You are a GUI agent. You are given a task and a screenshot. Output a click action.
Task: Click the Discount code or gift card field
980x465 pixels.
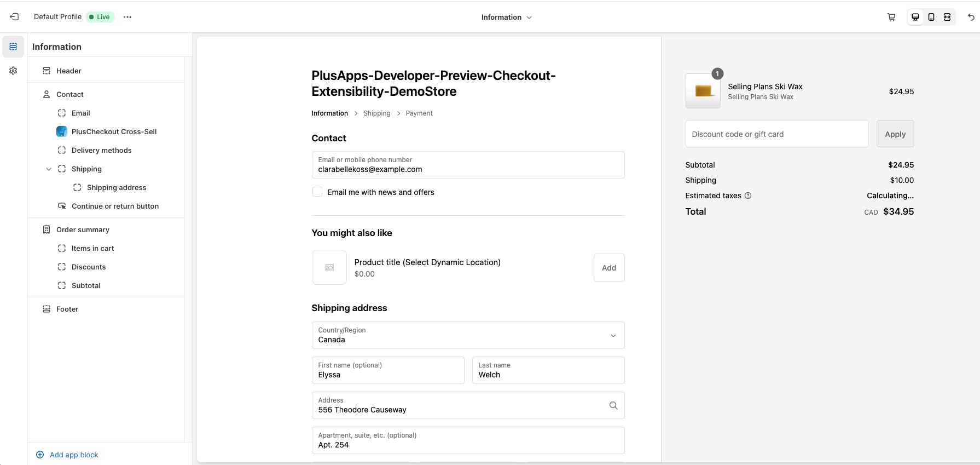click(x=776, y=134)
